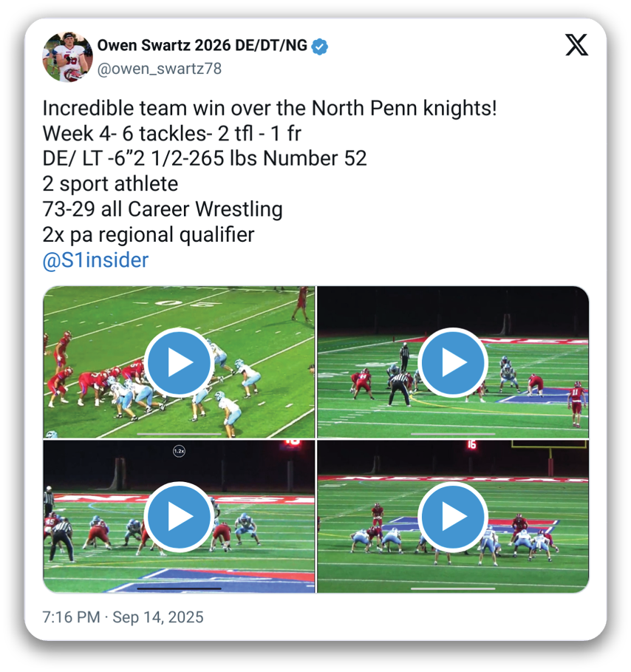Play the bottom-left football video
Viewport: 631px width, 672px height.
(x=179, y=517)
